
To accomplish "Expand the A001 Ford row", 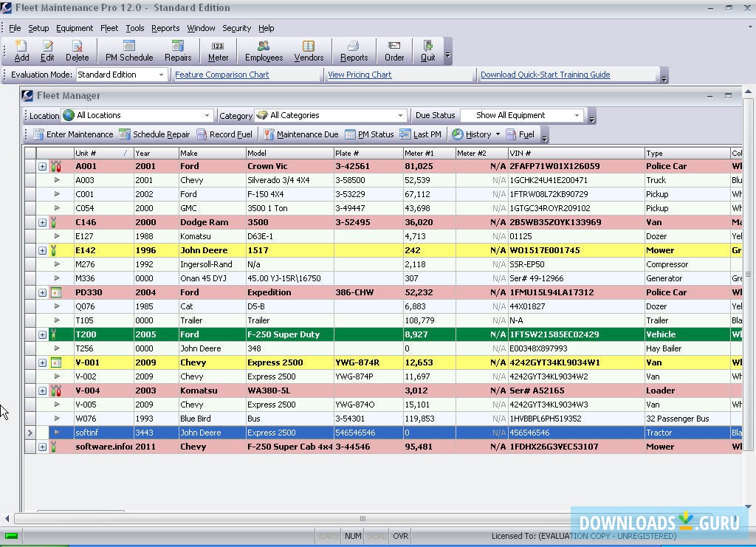I will coord(42,166).
